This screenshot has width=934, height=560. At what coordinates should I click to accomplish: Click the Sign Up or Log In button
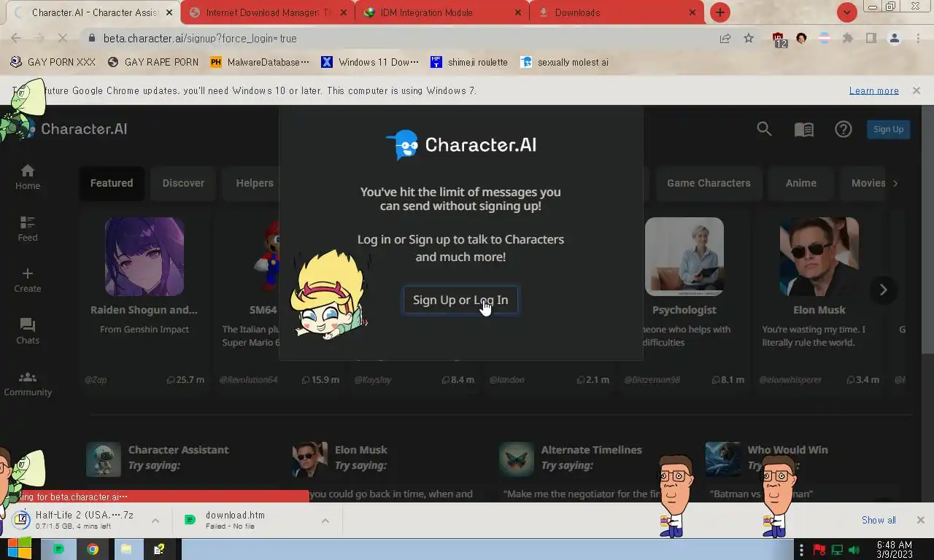460,300
